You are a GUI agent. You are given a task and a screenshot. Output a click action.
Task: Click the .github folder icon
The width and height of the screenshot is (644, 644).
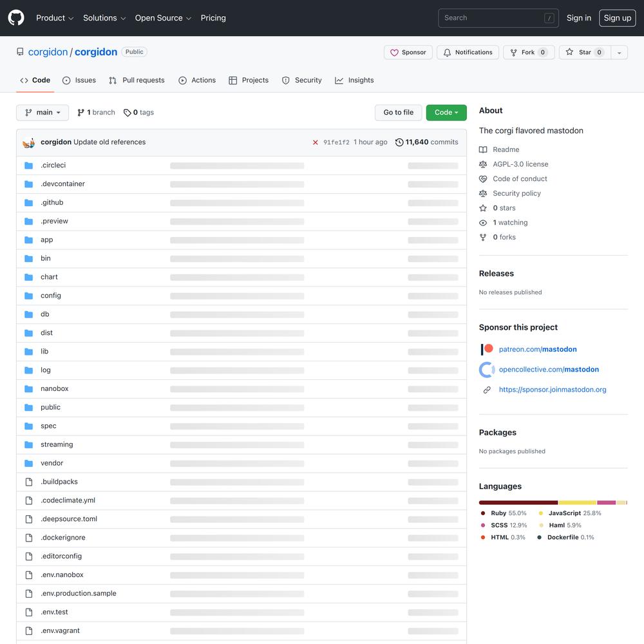click(29, 202)
